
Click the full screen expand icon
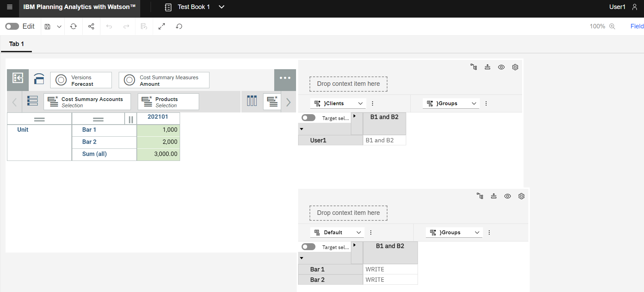pyautogui.click(x=162, y=26)
